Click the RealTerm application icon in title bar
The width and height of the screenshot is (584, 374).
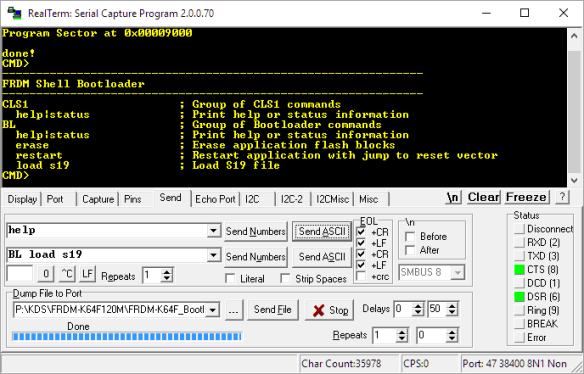[14, 13]
